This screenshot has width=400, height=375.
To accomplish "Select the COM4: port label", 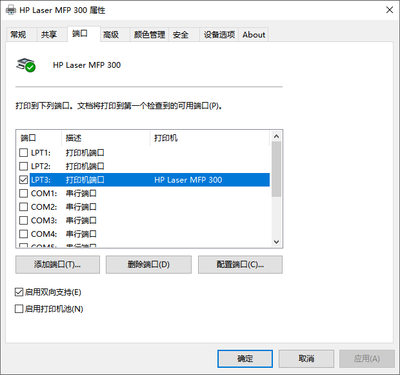I will pyautogui.click(x=44, y=234).
